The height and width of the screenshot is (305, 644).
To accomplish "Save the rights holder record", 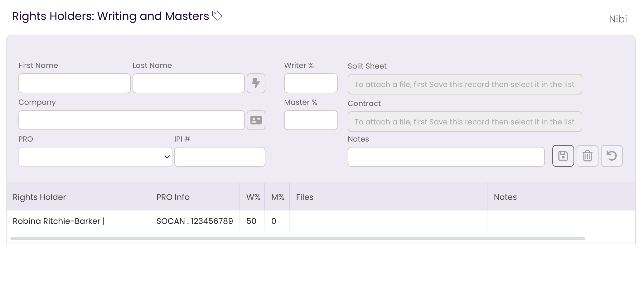I will pos(563,156).
